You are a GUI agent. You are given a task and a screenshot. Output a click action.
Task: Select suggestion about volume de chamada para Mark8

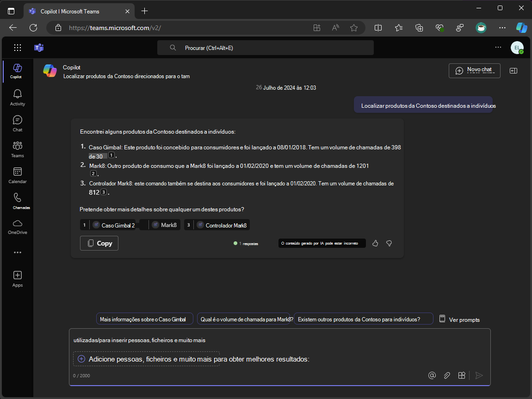point(243,319)
